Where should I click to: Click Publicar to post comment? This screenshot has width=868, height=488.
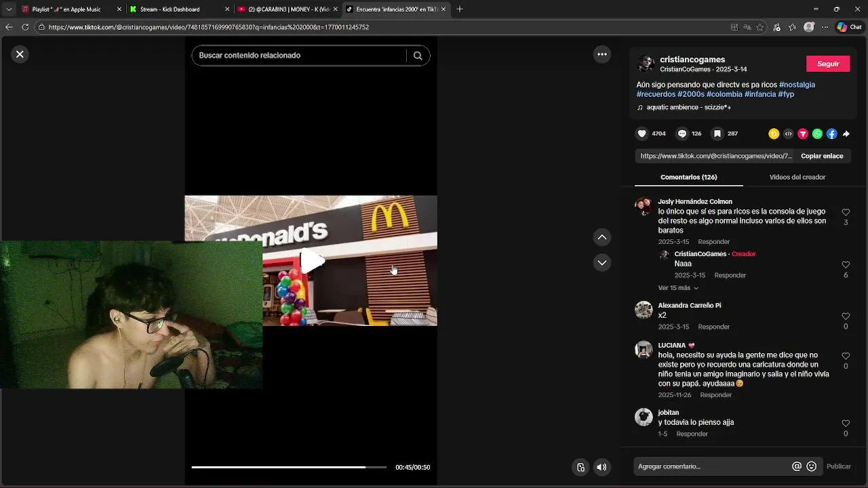838,466
